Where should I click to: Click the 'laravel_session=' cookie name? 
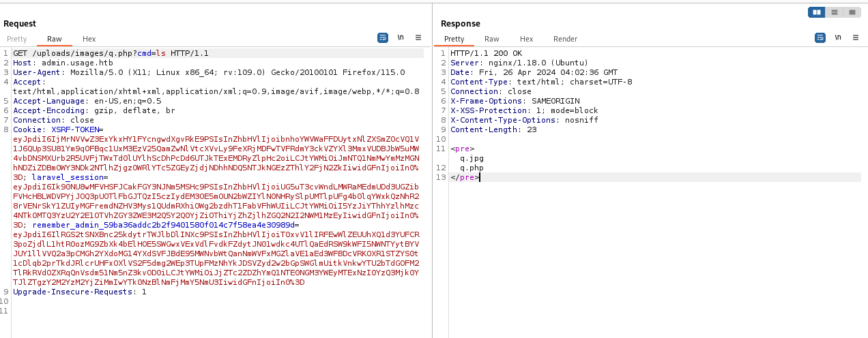tap(70, 176)
